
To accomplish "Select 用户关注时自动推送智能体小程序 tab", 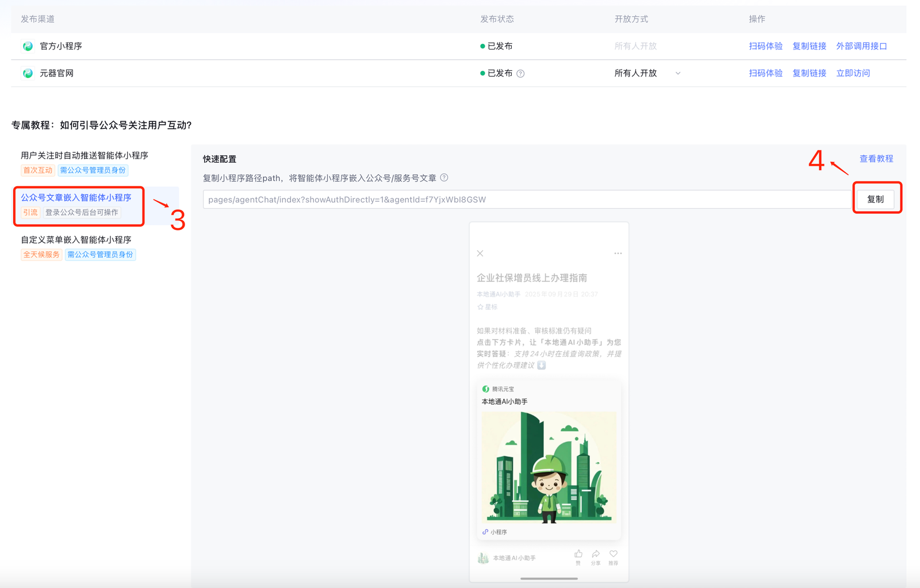I will [x=85, y=155].
